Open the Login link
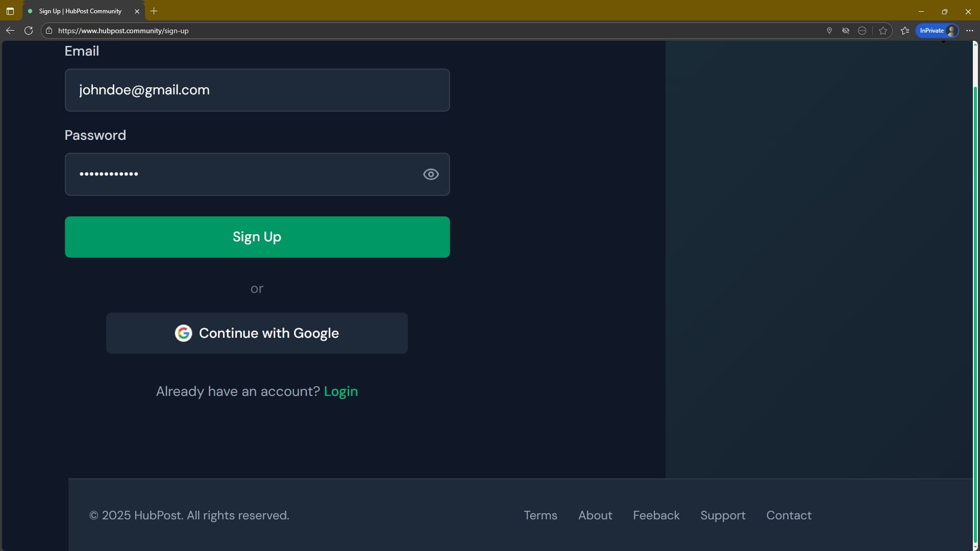Viewport: 980px width, 551px height. [341, 391]
